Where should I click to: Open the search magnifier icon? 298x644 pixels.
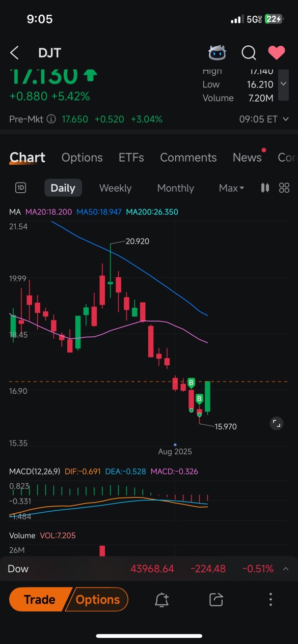249,52
